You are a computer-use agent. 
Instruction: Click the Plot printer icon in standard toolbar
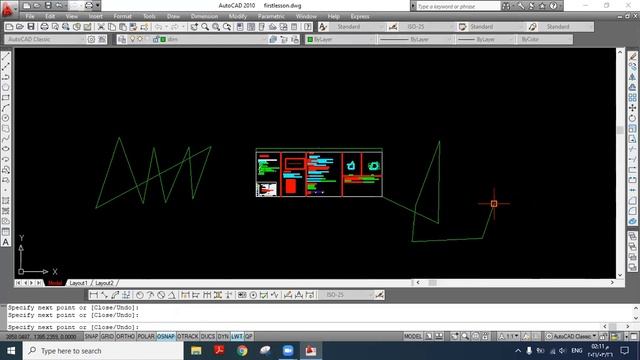[44, 27]
